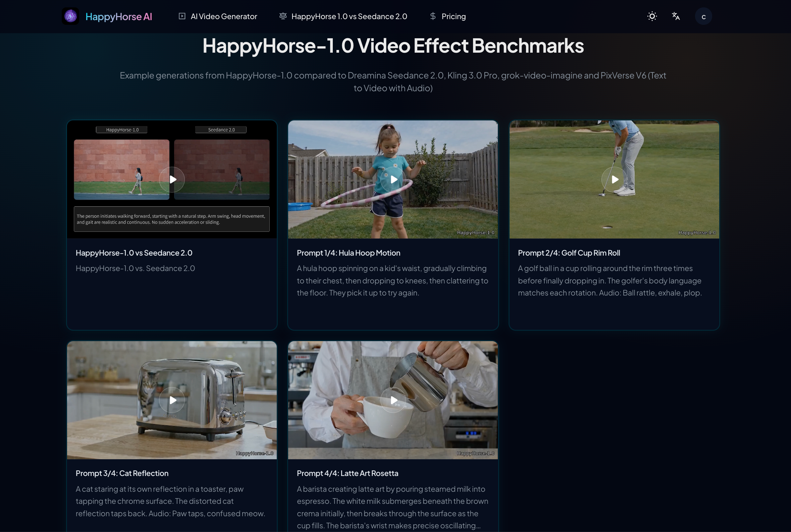Click the account avatar labeled C
This screenshot has width=791, height=532.
tap(703, 16)
